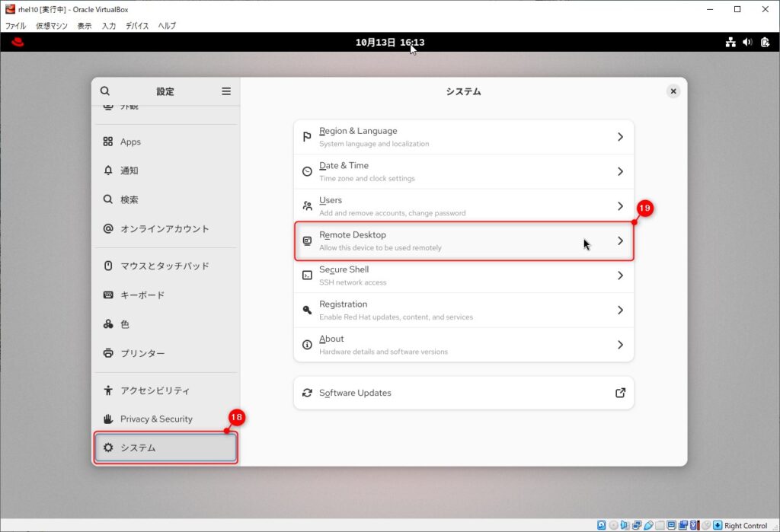Click the audio icon in VirtualBox status bar
This screenshot has width=780, height=532.
(626, 524)
